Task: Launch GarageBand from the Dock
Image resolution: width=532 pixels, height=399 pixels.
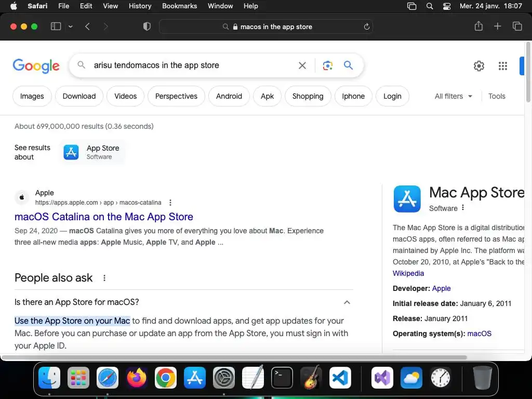Action: click(x=311, y=377)
